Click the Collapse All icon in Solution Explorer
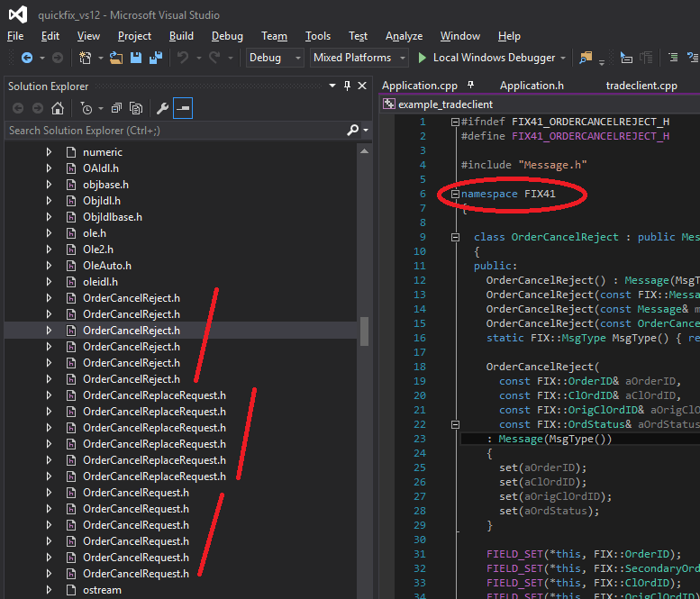700x599 pixels. click(116, 108)
